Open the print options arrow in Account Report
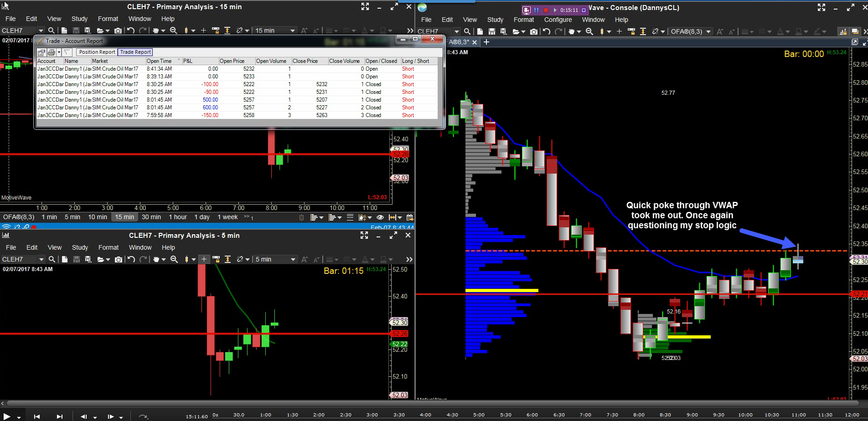The width and height of the screenshot is (868, 421). coord(59,52)
